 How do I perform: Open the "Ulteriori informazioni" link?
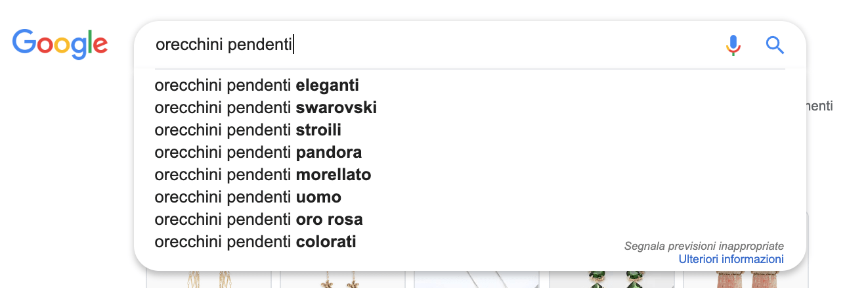tap(731, 260)
